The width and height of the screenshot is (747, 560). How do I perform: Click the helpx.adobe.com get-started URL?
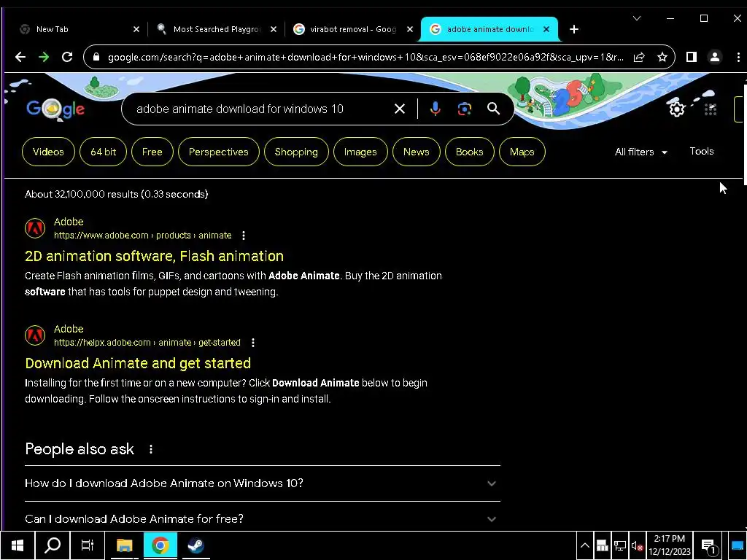tap(147, 343)
